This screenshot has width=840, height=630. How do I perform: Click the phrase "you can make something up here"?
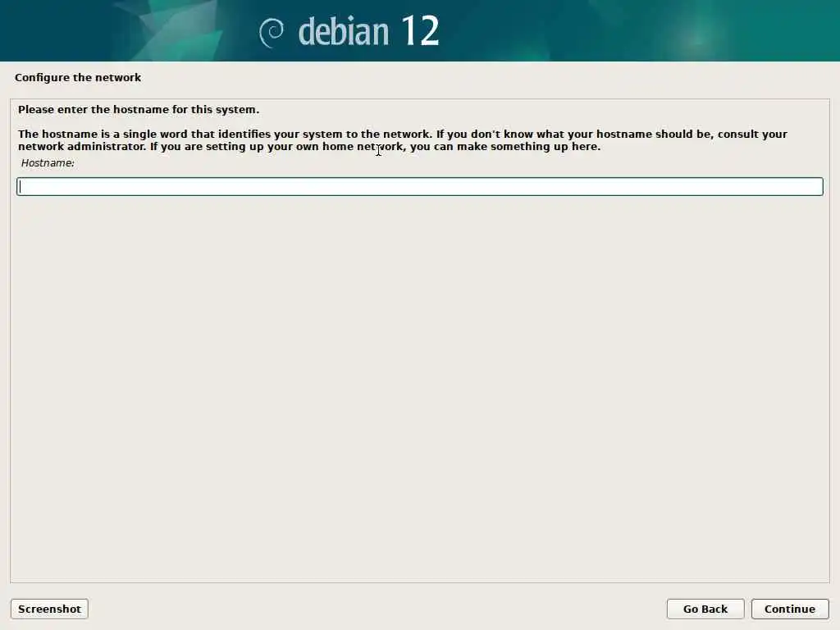(x=504, y=146)
